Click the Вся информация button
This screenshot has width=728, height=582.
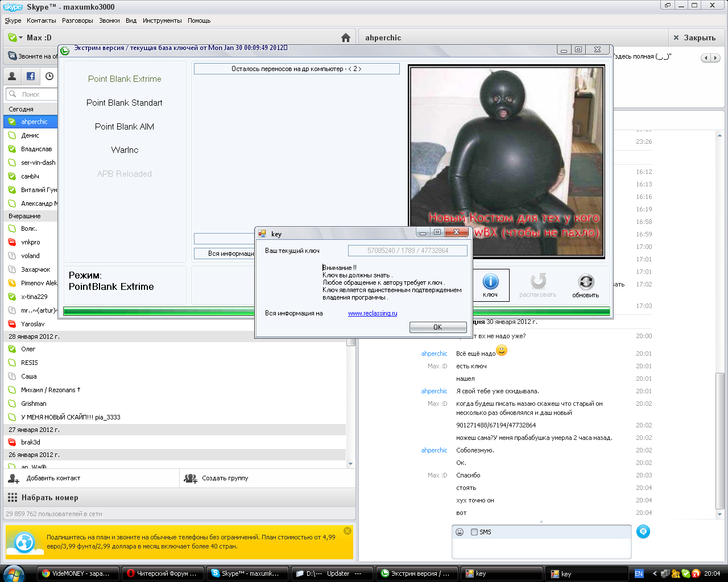pos(225,253)
